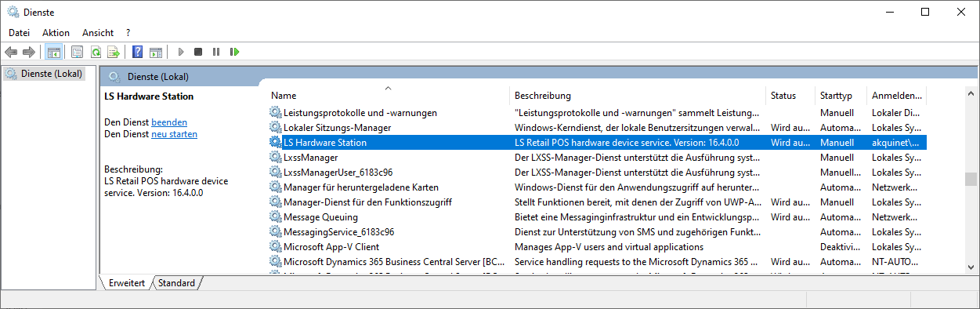Select the LxssManagerUser_6183c96 service
The height and width of the screenshot is (309, 980).
coord(338,173)
